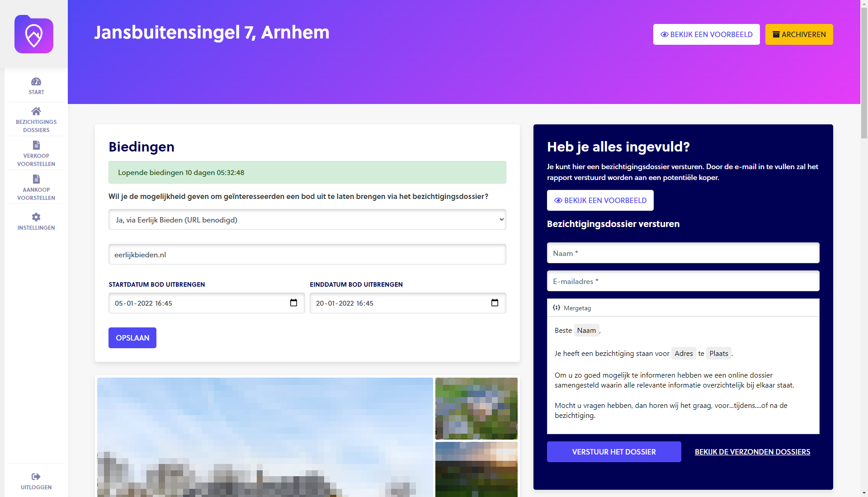The width and height of the screenshot is (868, 497).
Task: Click scrollbar down arrow at bottom
Action: tap(864, 493)
